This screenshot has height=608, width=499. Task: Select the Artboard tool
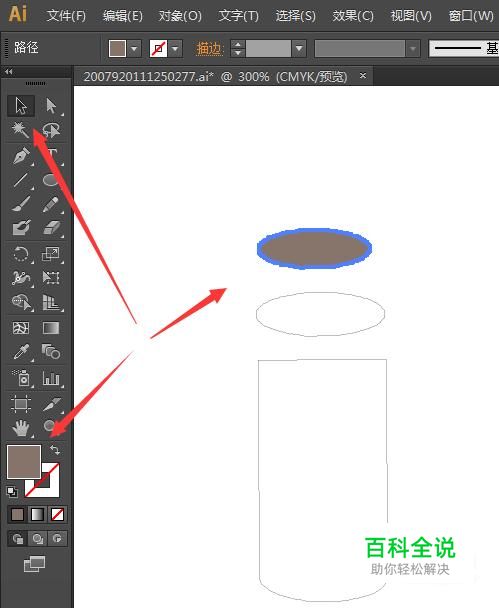click(21, 404)
